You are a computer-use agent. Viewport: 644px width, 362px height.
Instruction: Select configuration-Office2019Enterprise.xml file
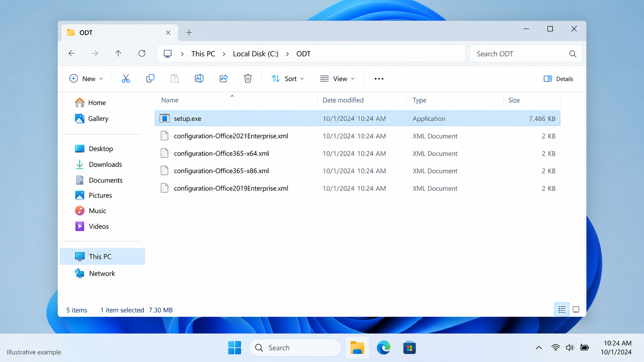tap(357, 189)
